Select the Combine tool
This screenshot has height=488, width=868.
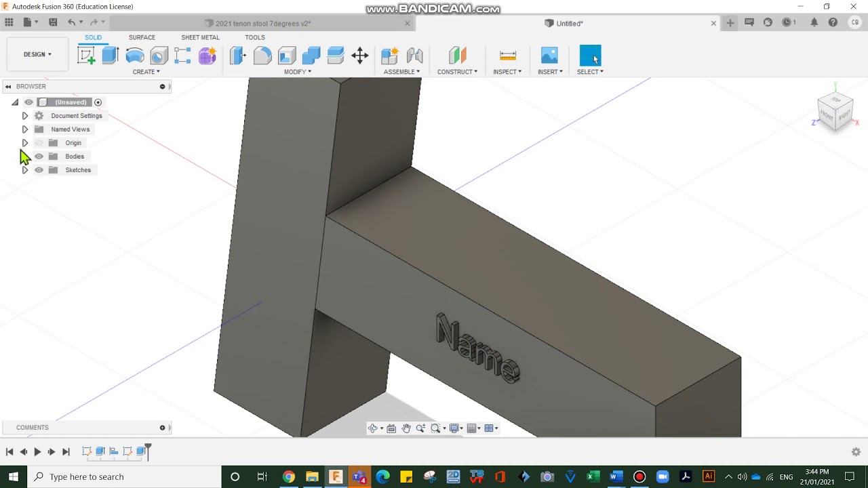[x=311, y=56]
